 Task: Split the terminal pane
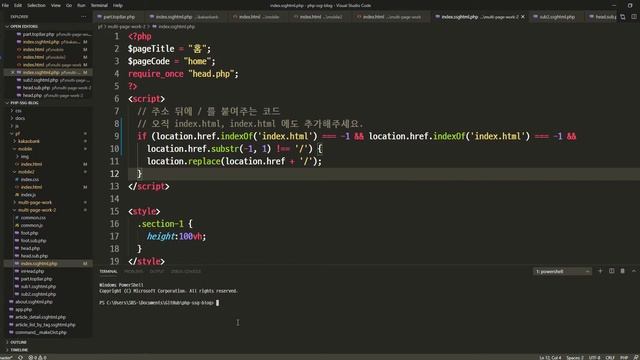(x=611, y=271)
